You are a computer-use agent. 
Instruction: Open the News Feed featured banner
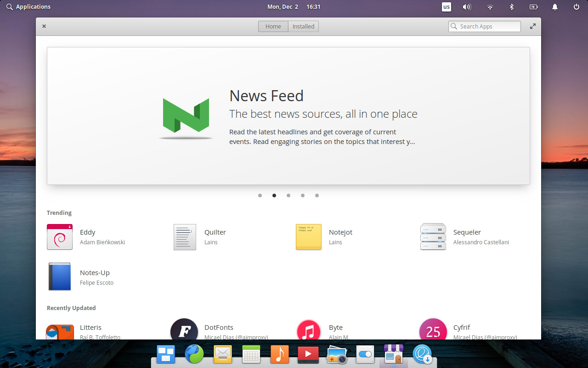pyautogui.click(x=288, y=115)
